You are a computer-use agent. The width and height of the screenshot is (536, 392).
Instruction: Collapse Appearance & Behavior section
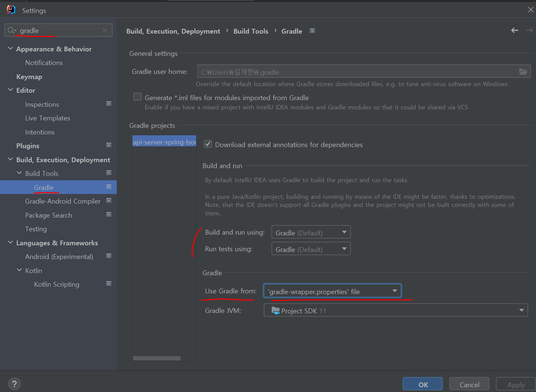point(10,48)
